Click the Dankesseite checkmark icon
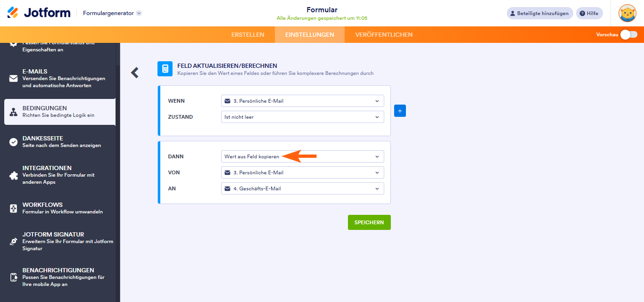This screenshot has height=302, width=644. coord(14,142)
